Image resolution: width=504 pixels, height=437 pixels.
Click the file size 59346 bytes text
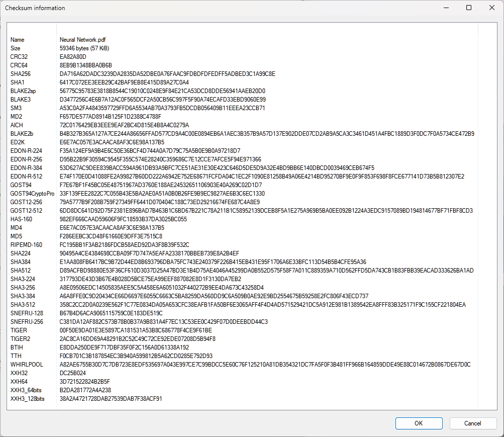coord(84,48)
